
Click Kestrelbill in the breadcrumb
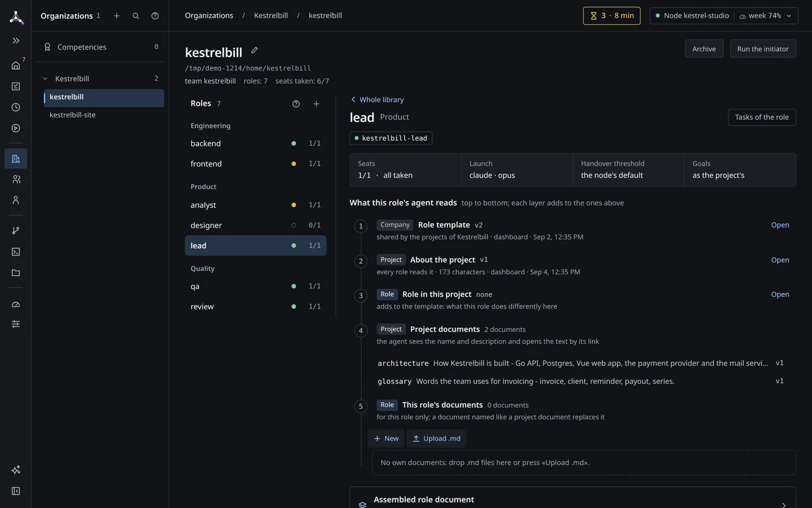coord(271,16)
